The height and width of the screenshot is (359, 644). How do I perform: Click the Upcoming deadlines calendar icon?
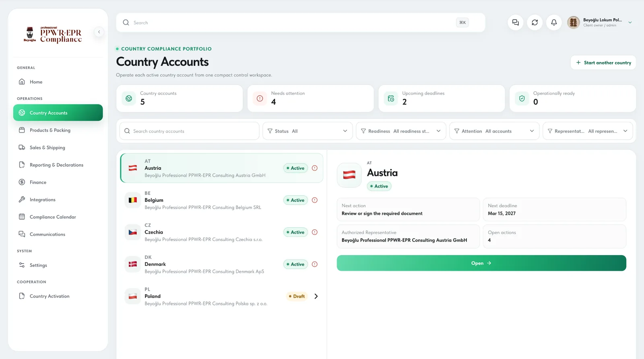click(x=391, y=98)
